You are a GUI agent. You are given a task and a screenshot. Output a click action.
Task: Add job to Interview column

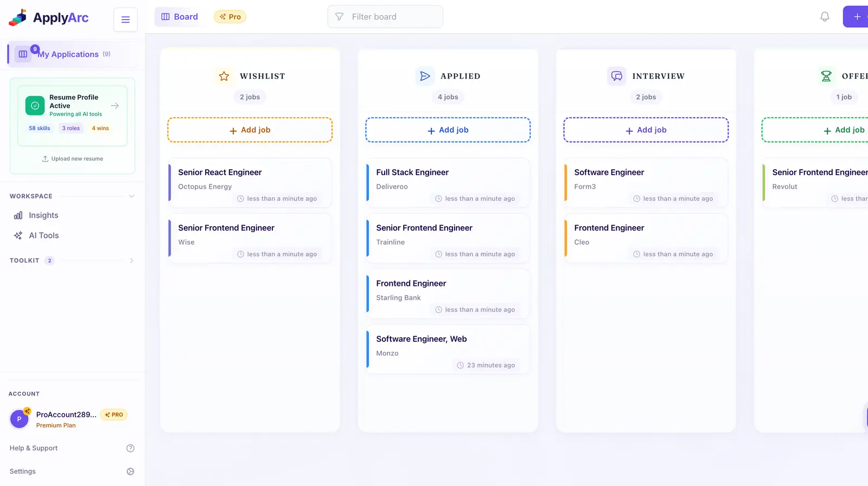[x=646, y=130]
